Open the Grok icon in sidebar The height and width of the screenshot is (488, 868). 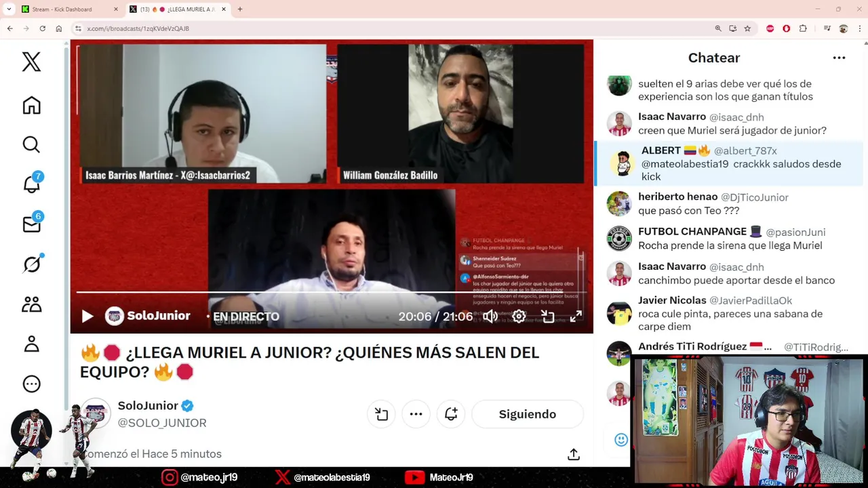coord(32,264)
